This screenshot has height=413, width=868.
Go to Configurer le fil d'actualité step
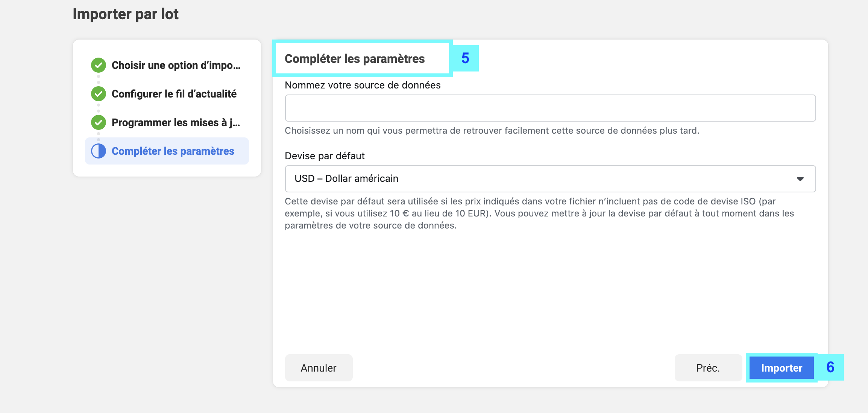[x=174, y=94]
